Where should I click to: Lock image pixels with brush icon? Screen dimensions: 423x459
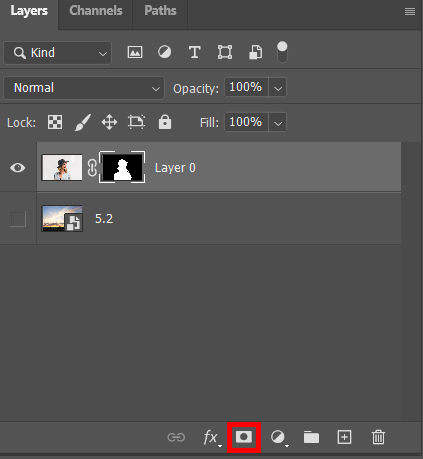[x=83, y=122]
